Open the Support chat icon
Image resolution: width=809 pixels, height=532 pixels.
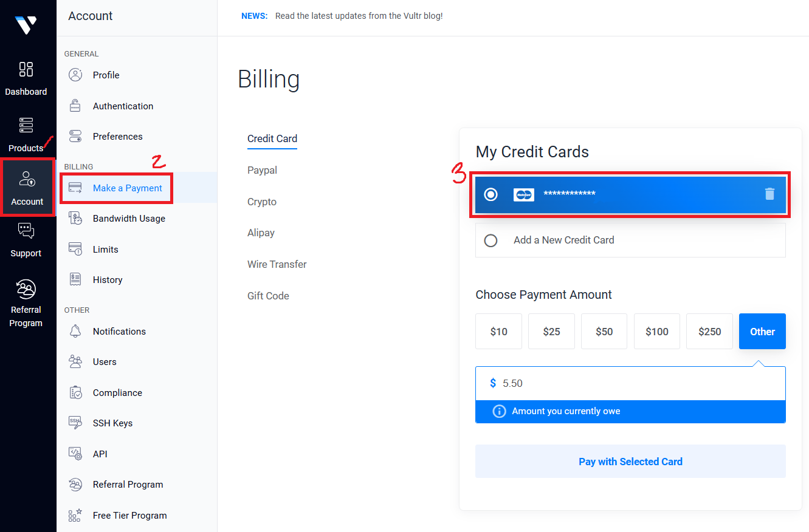[x=26, y=231]
